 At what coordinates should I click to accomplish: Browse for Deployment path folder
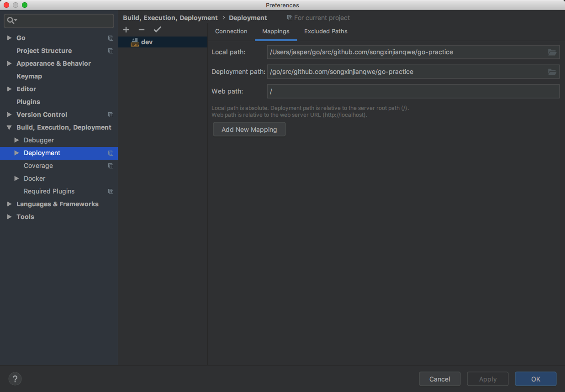coord(552,72)
